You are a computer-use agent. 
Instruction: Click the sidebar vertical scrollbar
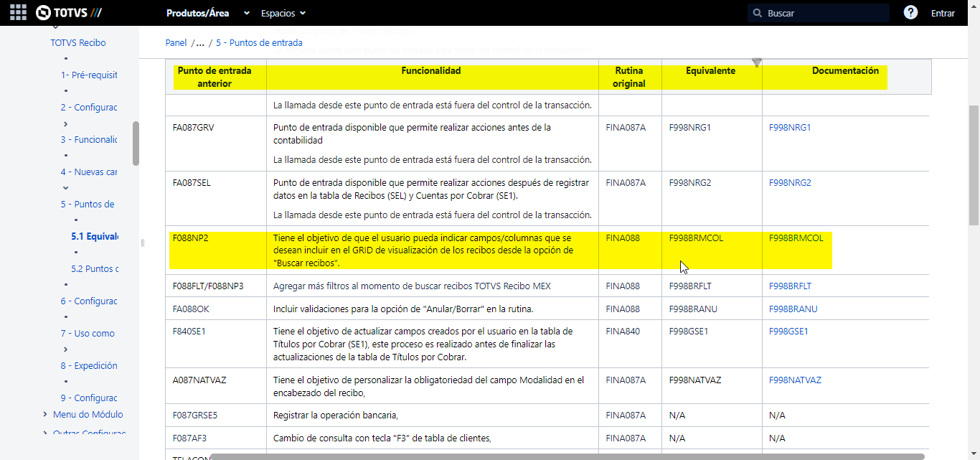click(136, 144)
